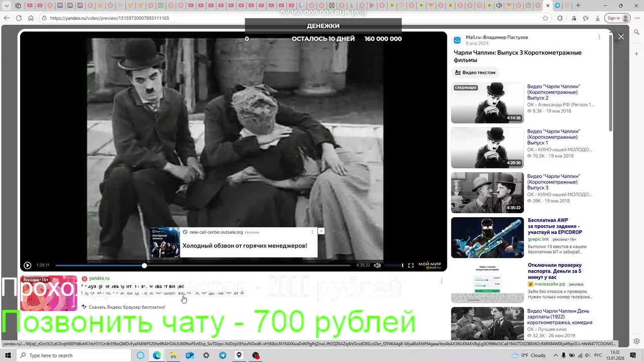The width and height of the screenshot is (644, 362).
Task: Enter fullscreen in the video player
Action: click(411, 265)
